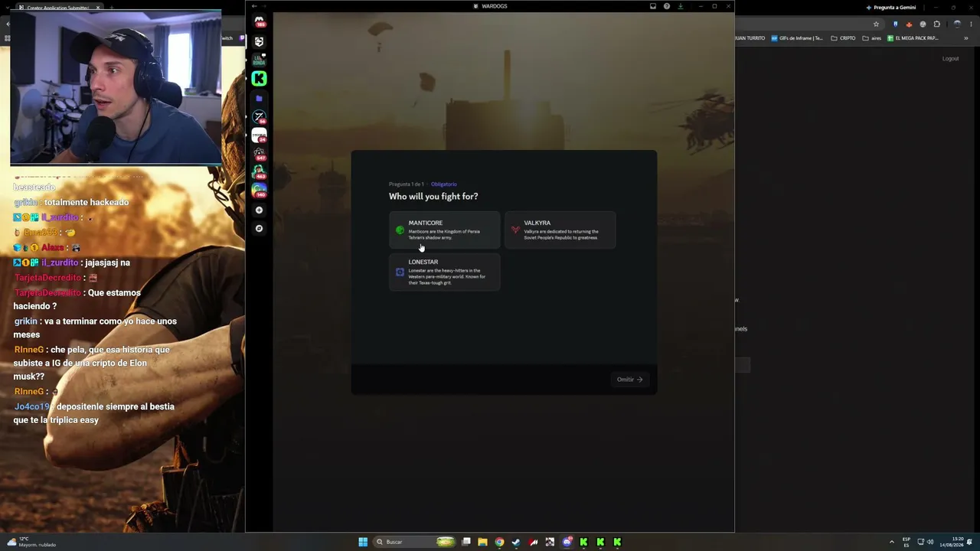Screen dimensions: 980x551
Task: Open Discord direct messages home icon
Action: [260, 21]
